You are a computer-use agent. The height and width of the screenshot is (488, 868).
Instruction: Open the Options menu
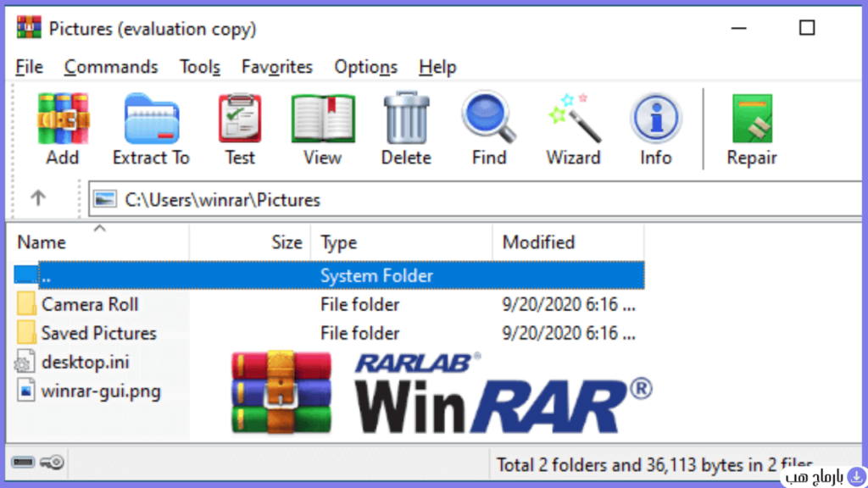point(366,67)
